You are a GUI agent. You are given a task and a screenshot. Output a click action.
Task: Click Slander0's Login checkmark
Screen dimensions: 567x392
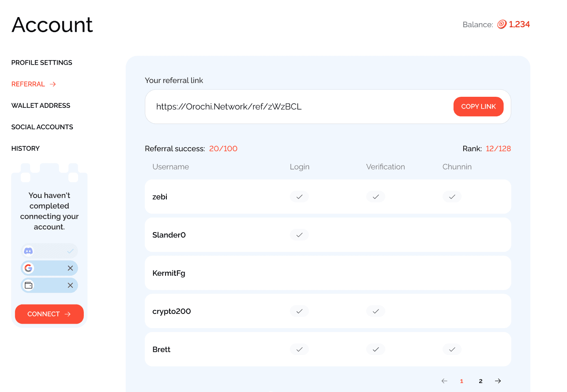tap(299, 235)
